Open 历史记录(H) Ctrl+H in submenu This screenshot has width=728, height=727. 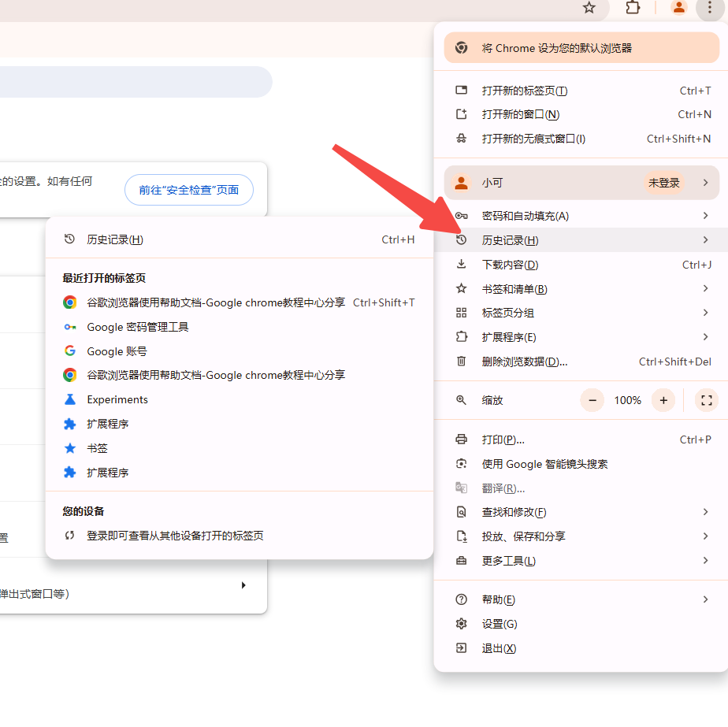239,239
